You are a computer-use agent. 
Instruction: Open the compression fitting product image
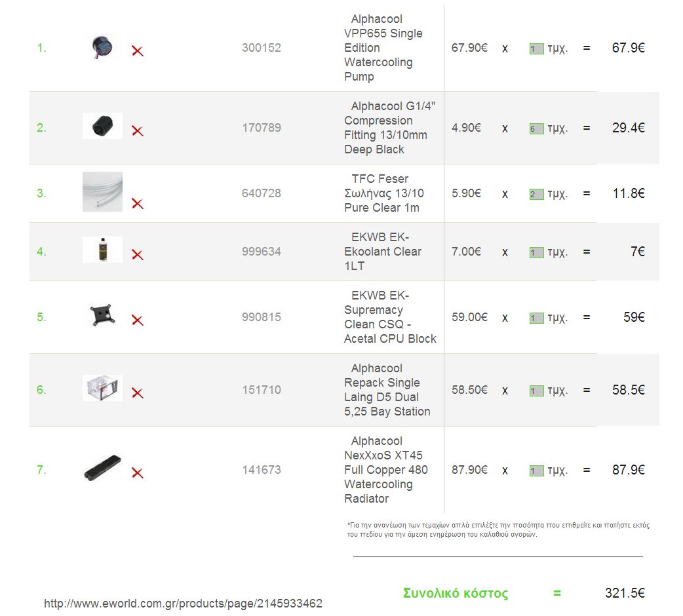(x=102, y=126)
